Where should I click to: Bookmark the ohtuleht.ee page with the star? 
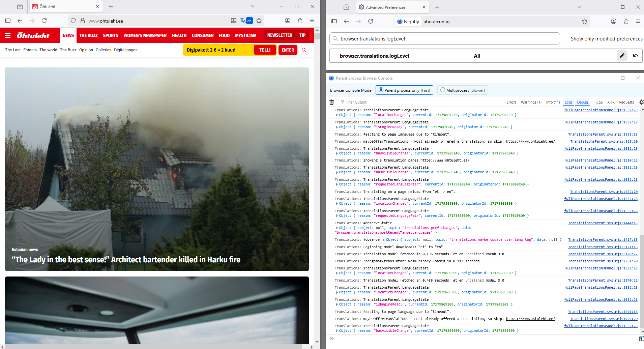259,21
